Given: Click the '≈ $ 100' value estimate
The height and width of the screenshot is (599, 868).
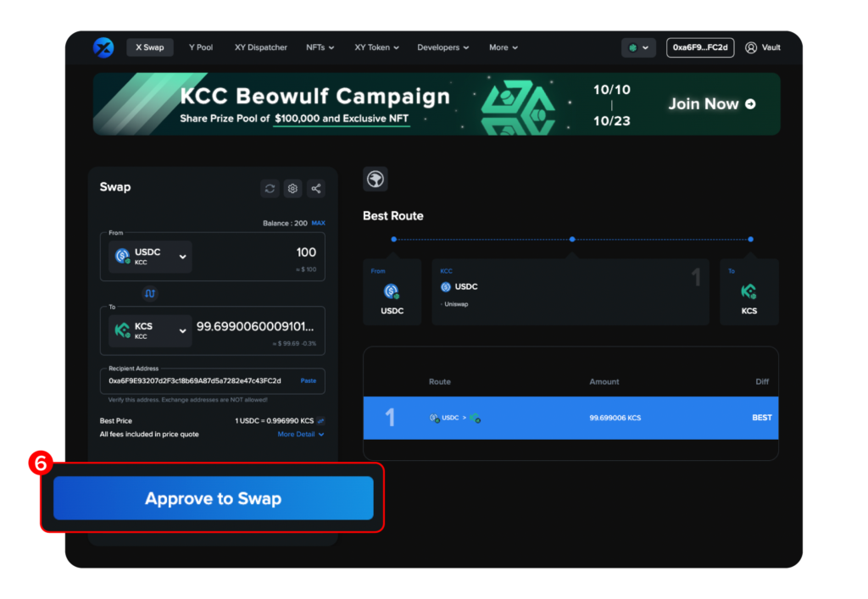Looking at the screenshot, I should [x=306, y=269].
